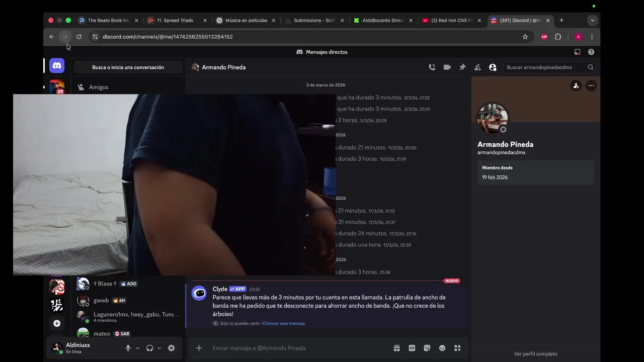644x362 pixels.
Task: Open apps launcher icon in message bar
Action: click(x=457, y=348)
